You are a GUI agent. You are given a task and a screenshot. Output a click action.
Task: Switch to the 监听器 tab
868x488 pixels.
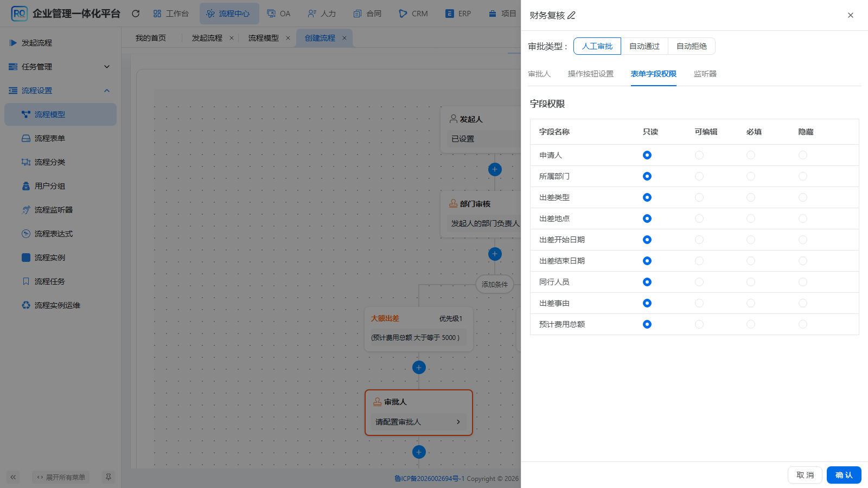pyautogui.click(x=705, y=74)
